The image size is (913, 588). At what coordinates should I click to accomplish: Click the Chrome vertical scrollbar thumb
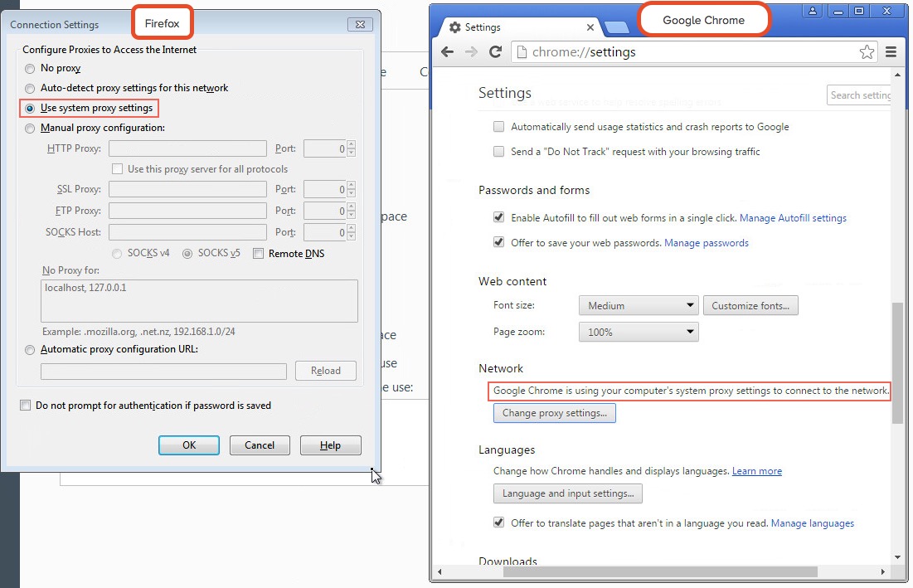898,362
